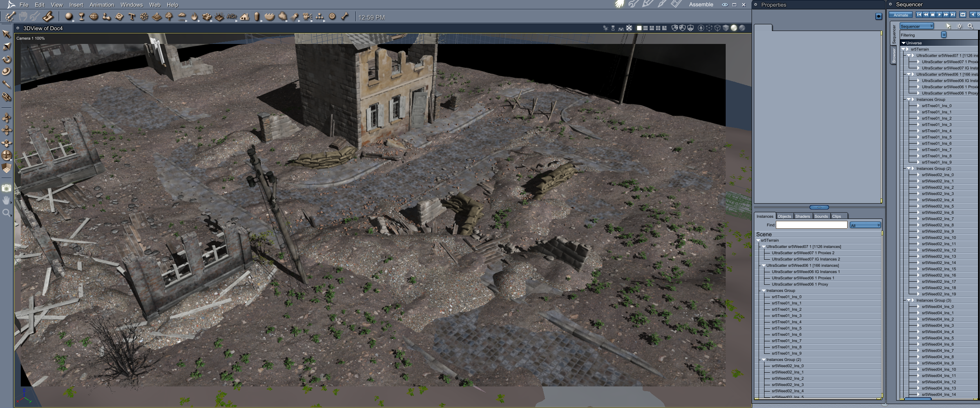980x408 pixels.
Task: Insert a vertex object (wireframe globe icon)
Action: pyautogui.click(x=94, y=16)
